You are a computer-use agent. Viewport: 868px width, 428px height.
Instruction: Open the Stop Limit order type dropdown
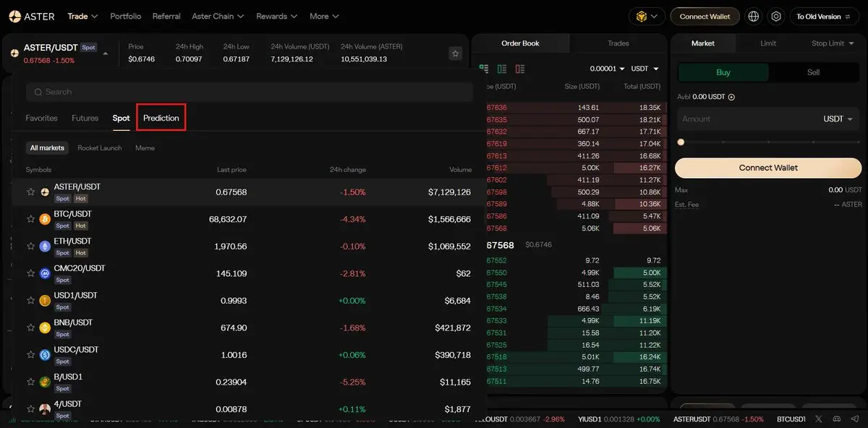tap(832, 43)
